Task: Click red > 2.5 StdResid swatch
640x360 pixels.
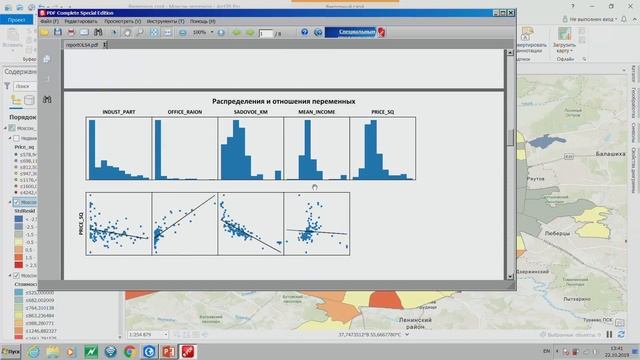Action: tap(18, 265)
